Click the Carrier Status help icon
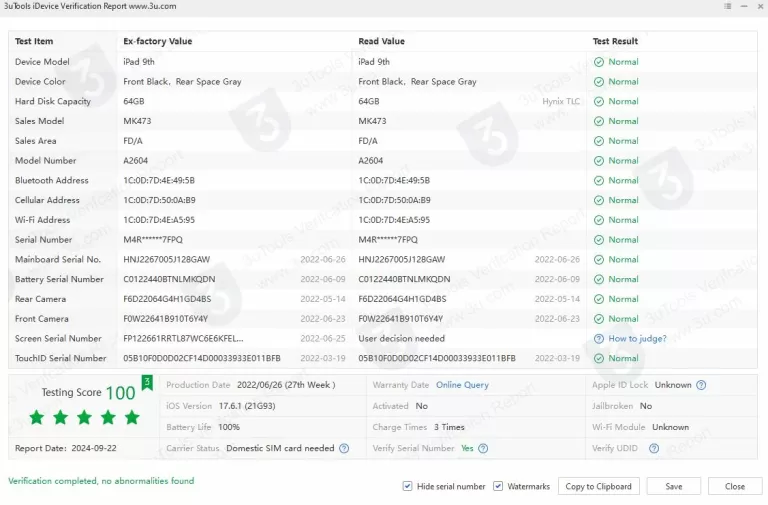This screenshot has height=505, width=768. coord(344,448)
